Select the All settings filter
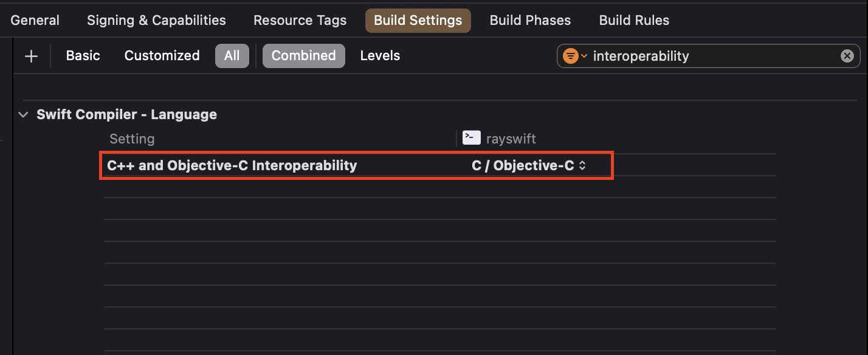 (x=232, y=55)
